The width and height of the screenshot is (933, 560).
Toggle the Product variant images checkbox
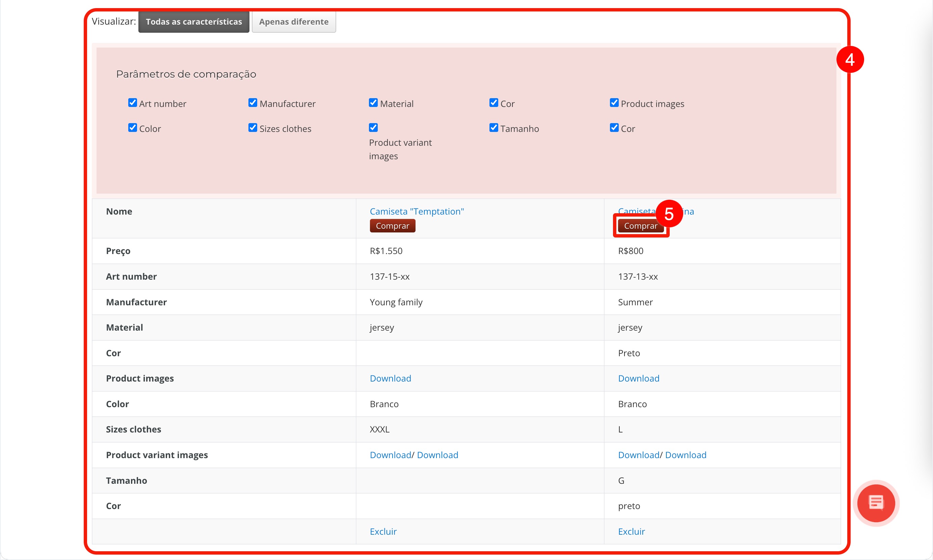click(x=373, y=128)
